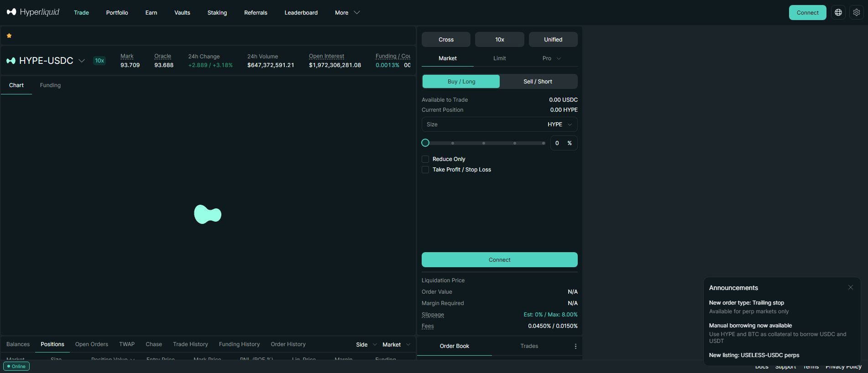Change margin mode from Cross
This screenshot has width=868, height=373.
coord(446,40)
